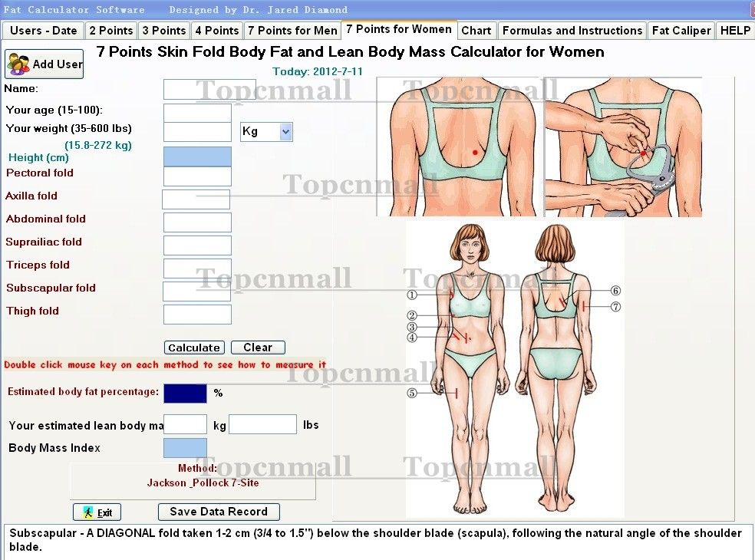This screenshot has height=560, width=755.
Task: Click marker 1 on the body diagram
Action: pyautogui.click(x=412, y=295)
